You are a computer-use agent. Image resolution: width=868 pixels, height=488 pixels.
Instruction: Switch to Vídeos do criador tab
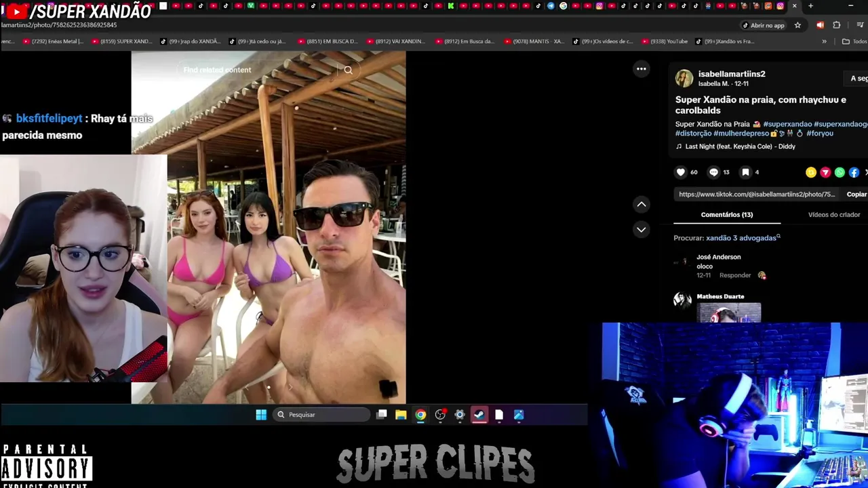tap(833, 215)
